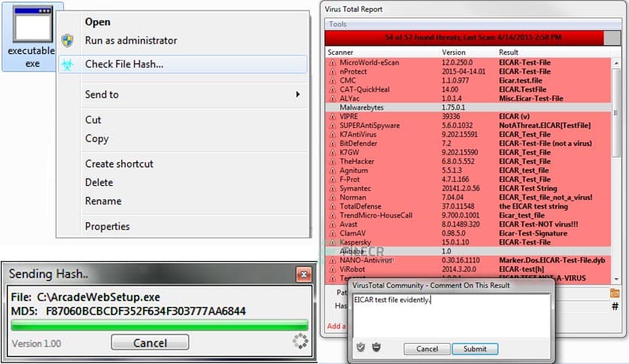Select Create shortcut in the context menu

tap(119, 164)
